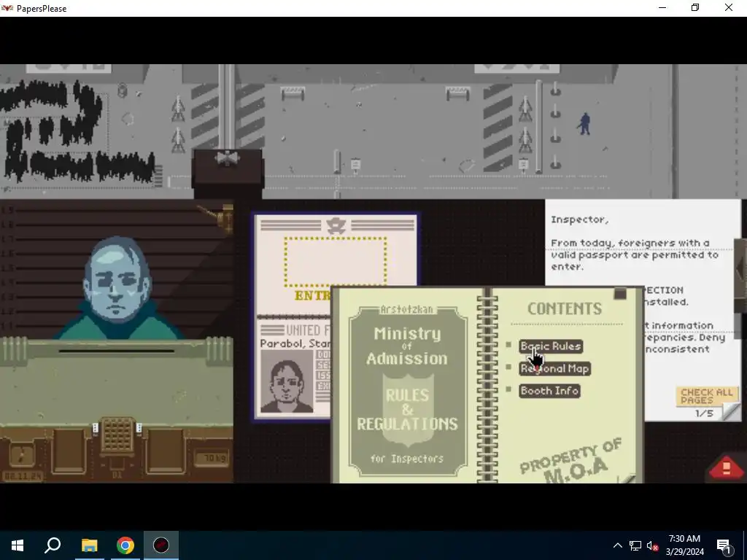The height and width of the screenshot is (560, 747).
Task: Click the booth clock above the date
Action: coord(22,455)
